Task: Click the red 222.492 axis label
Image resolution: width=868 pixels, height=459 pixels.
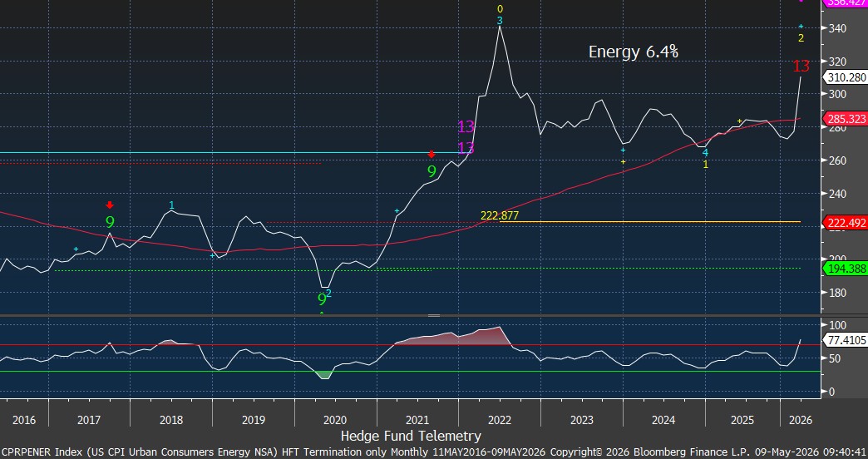Action: coord(846,223)
